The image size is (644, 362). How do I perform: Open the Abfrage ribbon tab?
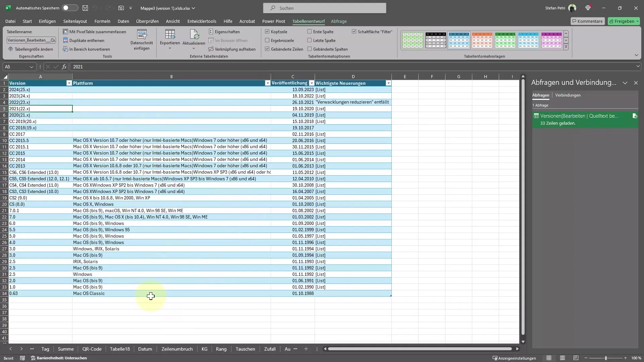click(x=339, y=21)
